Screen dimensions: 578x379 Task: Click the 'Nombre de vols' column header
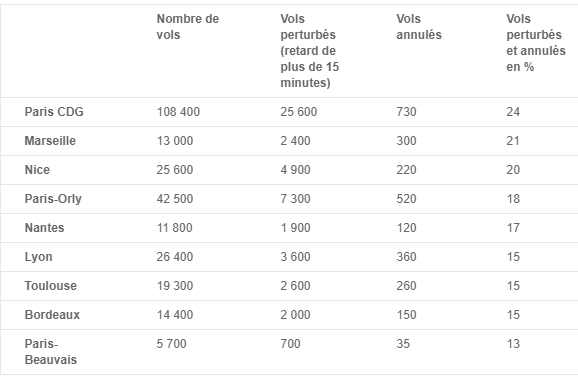[x=188, y=27]
